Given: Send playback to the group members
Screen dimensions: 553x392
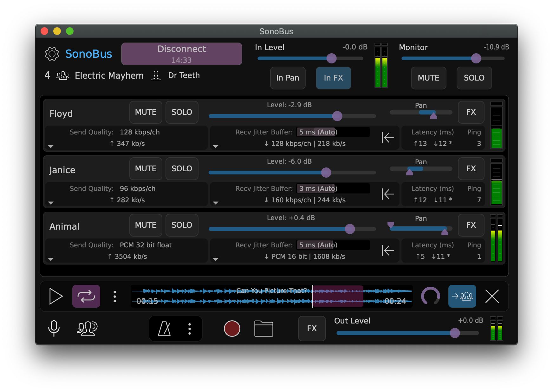Looking at the screenshot, I should point(462,296).
